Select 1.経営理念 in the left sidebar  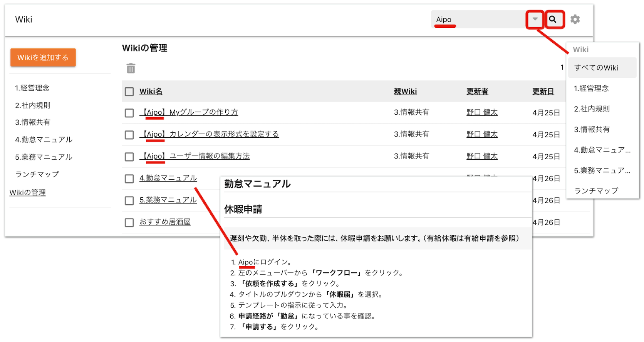pos(32,88)
